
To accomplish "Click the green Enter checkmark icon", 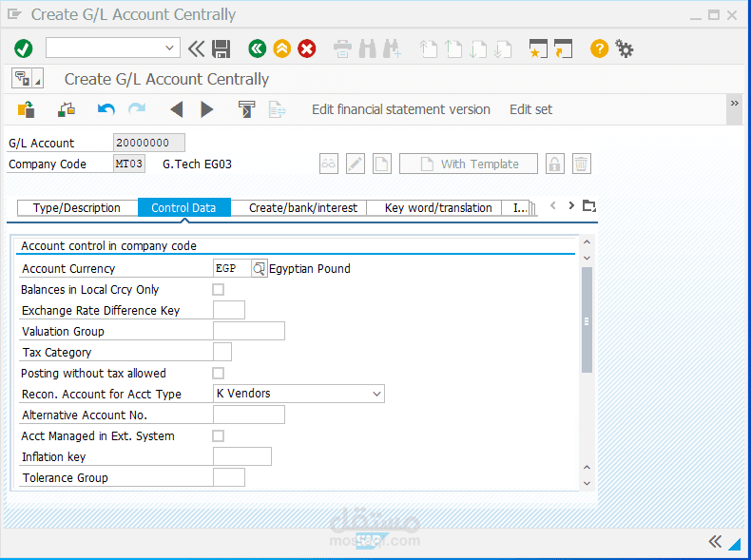I will 24,48.
